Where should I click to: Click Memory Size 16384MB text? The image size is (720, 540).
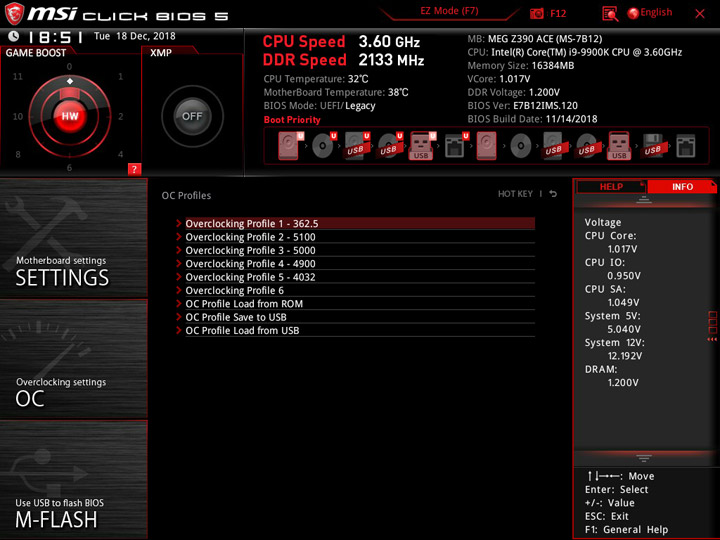tap(521, 66)
